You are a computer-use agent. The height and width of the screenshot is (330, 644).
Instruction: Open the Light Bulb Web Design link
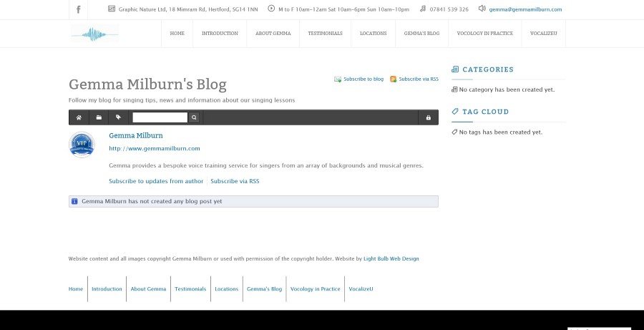(x=391, y=258)
